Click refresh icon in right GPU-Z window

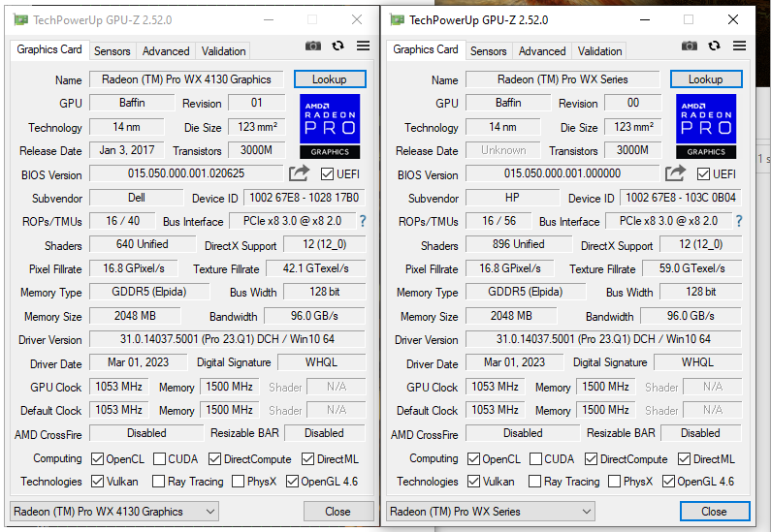[714, 46]
